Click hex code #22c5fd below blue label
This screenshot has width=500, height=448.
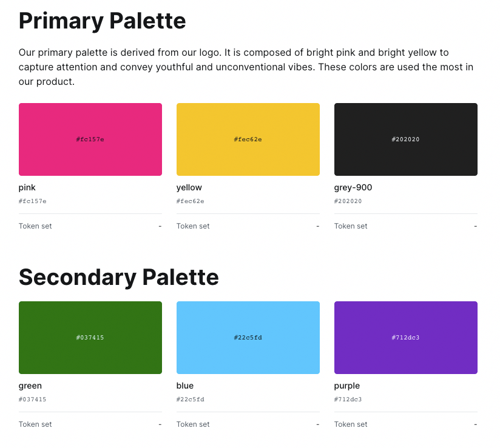(x=191, y=400)
